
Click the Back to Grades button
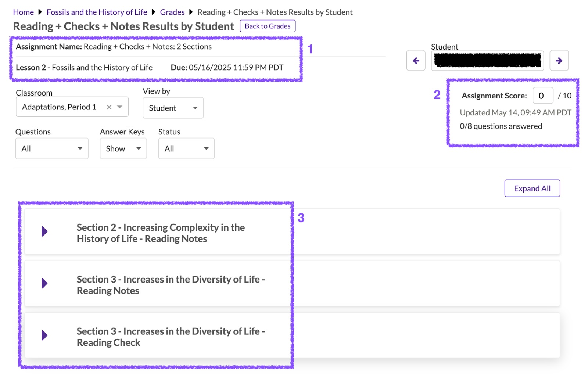point(268,26)
